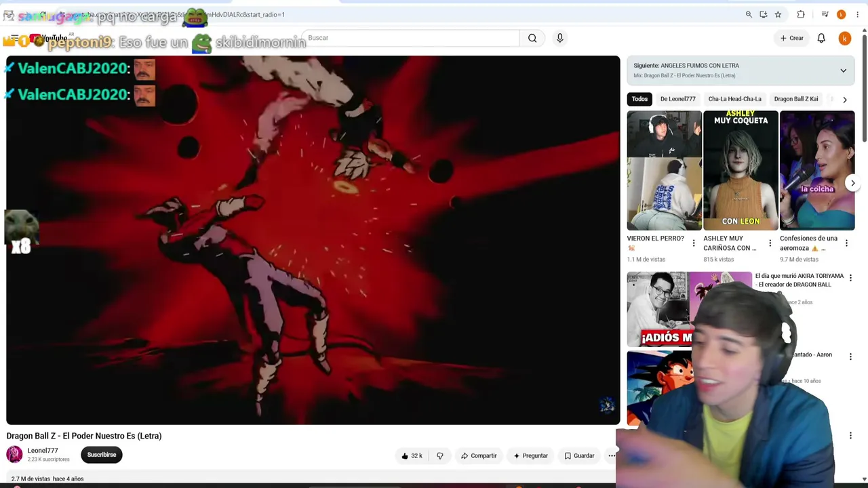Viewport: 868px width, 488px height.
Task: Click the 'ASHLEY MUY CARIÑOSA CON' title text
Action: (730, 243)
